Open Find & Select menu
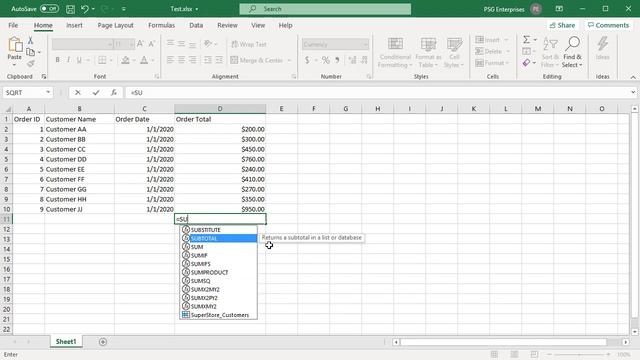 572,53
